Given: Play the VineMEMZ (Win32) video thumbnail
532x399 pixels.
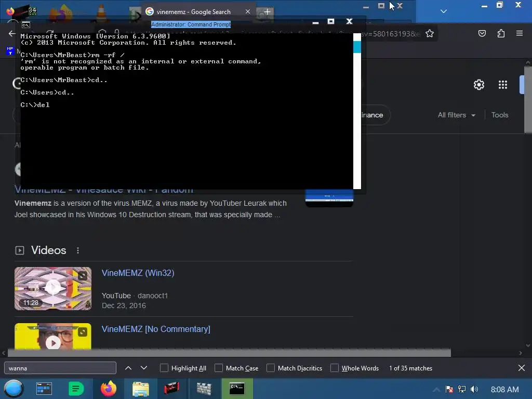Looking at the screenshot, I should (x=52, y=288).
